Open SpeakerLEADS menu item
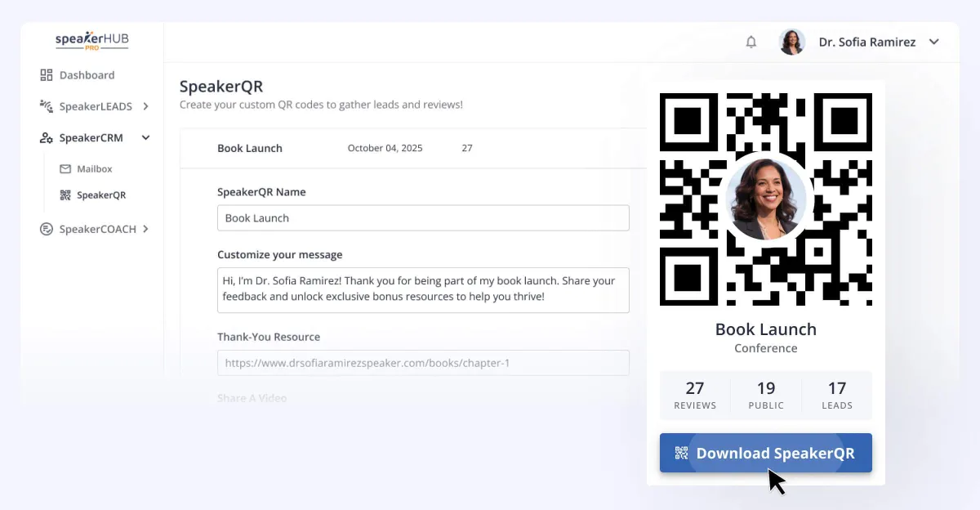The width and height of the screenshot is (980, 510). click(x=95, y=106)
